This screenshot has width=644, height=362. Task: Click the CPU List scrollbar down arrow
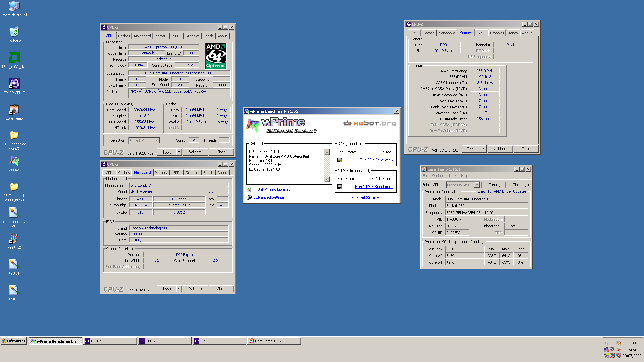click(x=327, y=179)
